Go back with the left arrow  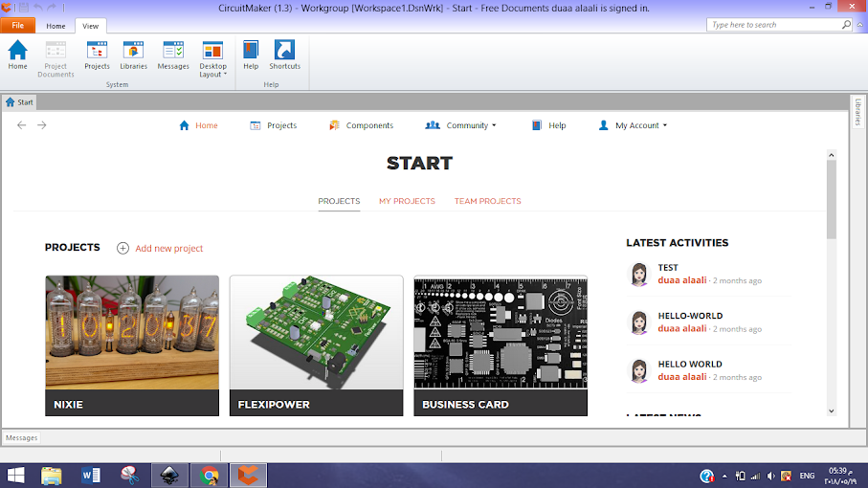(x=22, y=125)
